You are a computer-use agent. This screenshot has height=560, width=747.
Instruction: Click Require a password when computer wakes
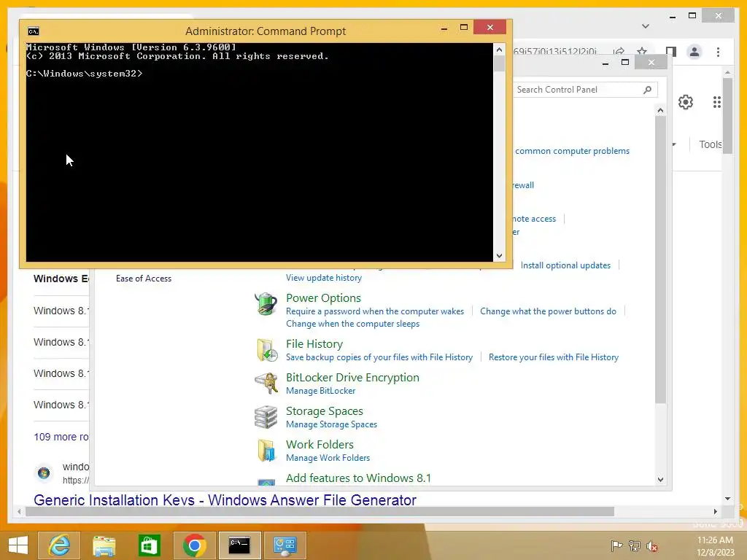(375, 311)
